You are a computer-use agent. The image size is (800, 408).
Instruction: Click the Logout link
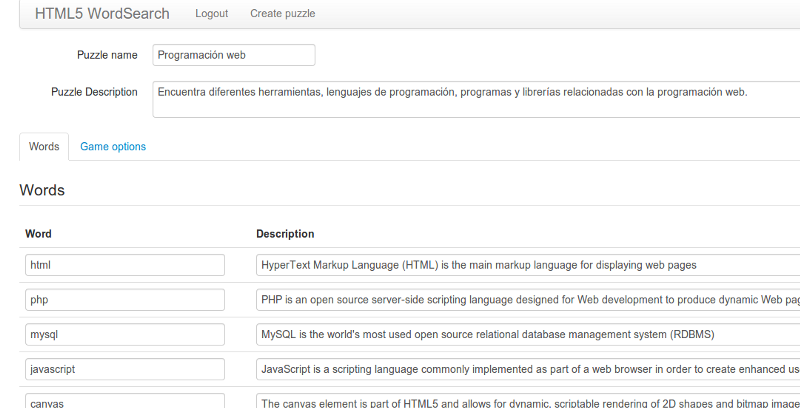[211, 14]
